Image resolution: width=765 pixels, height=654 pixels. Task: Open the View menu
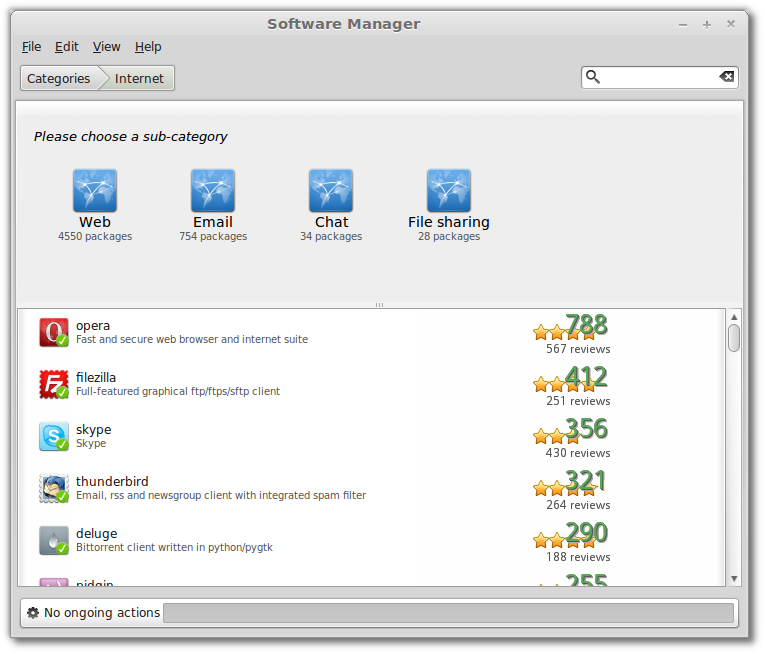point(106,47)
